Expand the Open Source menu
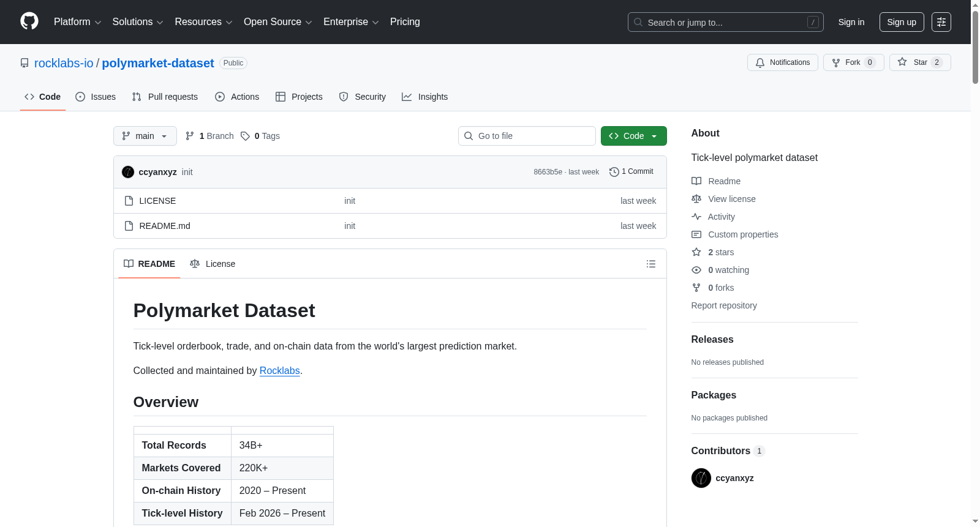The height and width of the screenshot is (527, 980). pos(278,22)
